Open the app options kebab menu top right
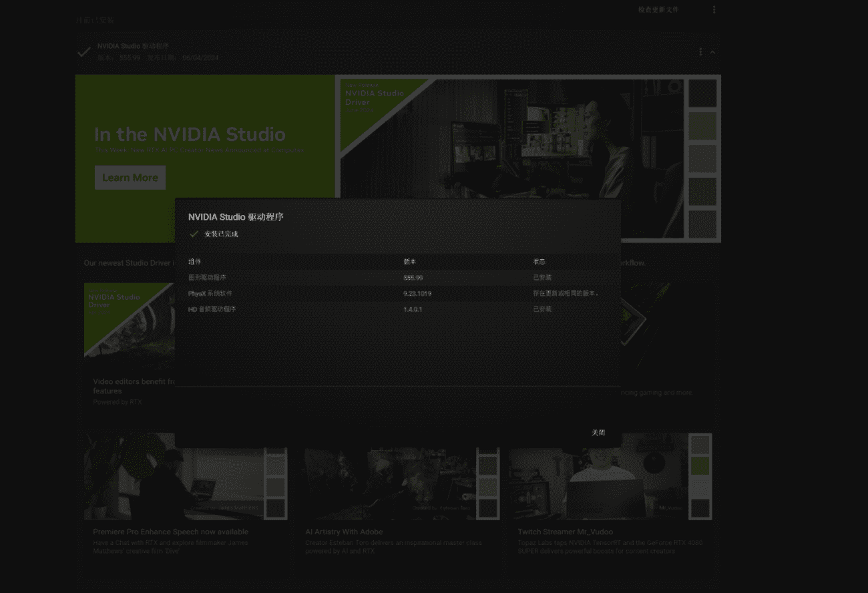Image resolution: width=868 pixels, height=593 pixels. coord(714,9)
